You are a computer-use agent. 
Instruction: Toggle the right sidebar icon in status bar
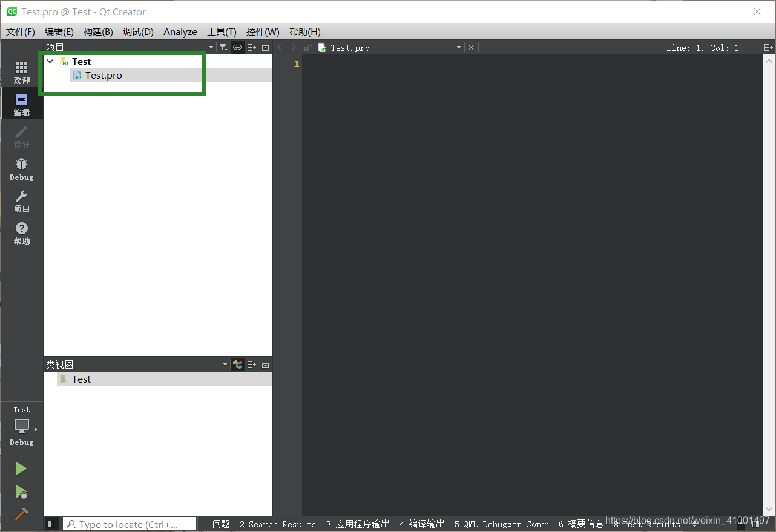click(756, 524)
